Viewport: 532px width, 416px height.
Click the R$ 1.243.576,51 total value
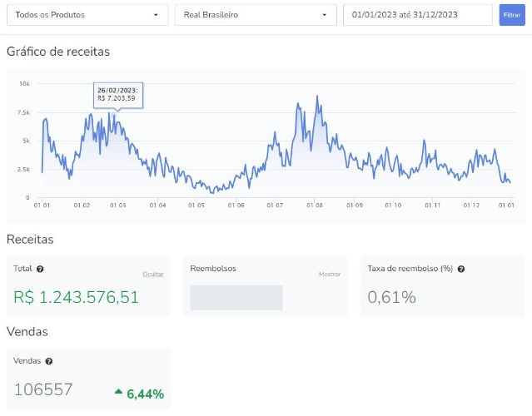point(77,297)
